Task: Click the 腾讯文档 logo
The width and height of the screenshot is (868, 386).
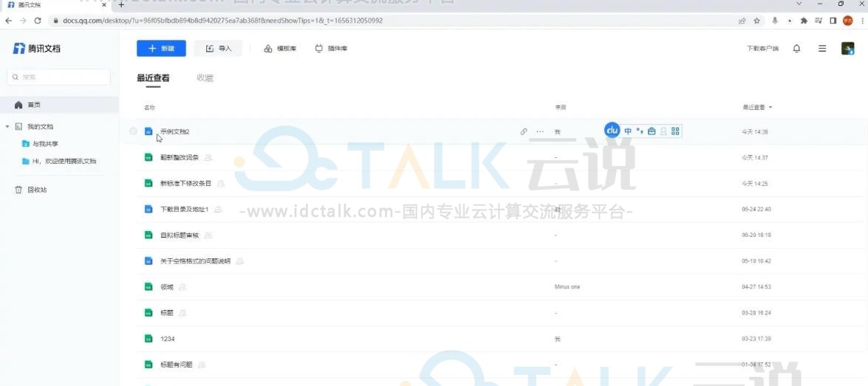Action: pyautogui.click(x=36, y=49)
